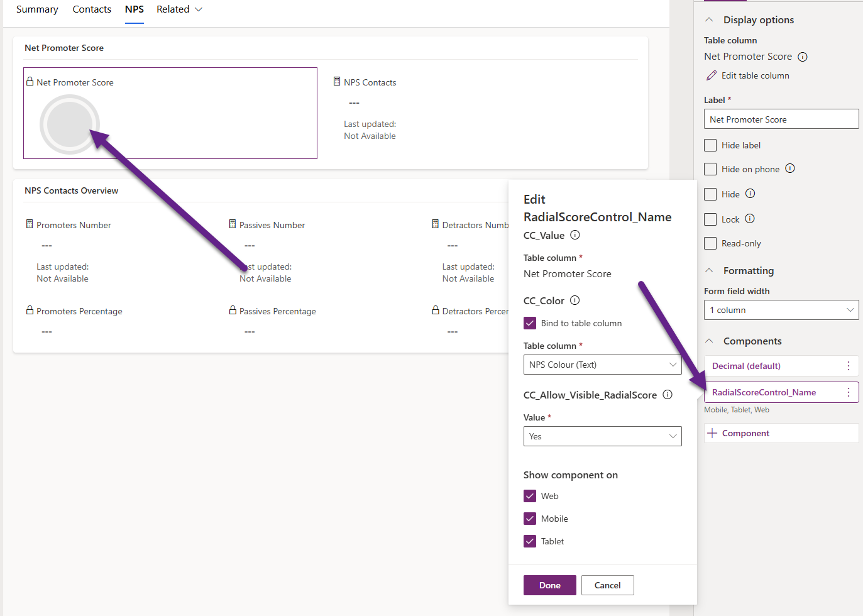The width and height of the screenshot is (863, 616).
Task: Open NPS Colour (Text) table column dropdown
Action: pyautogui.click(x=602, y=365)
